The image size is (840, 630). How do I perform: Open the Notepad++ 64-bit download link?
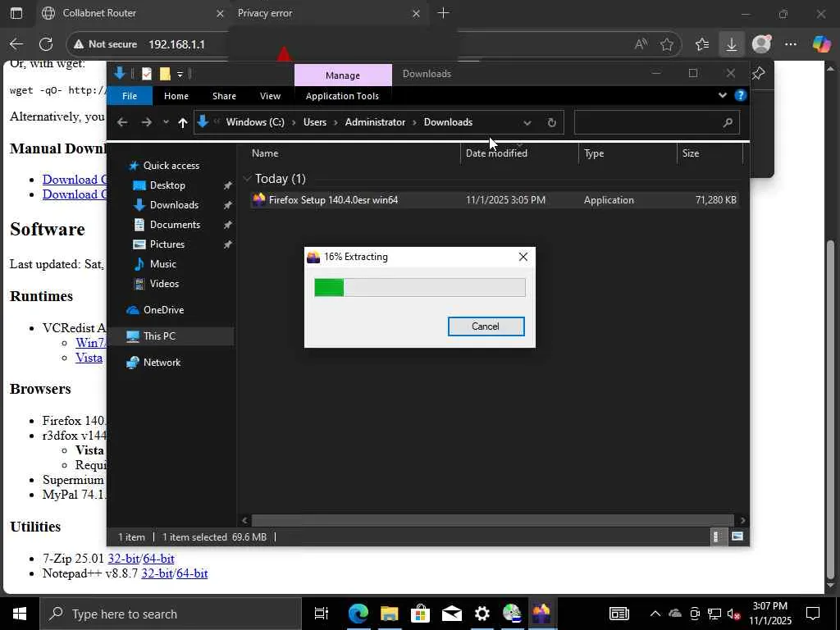point(192,573)
